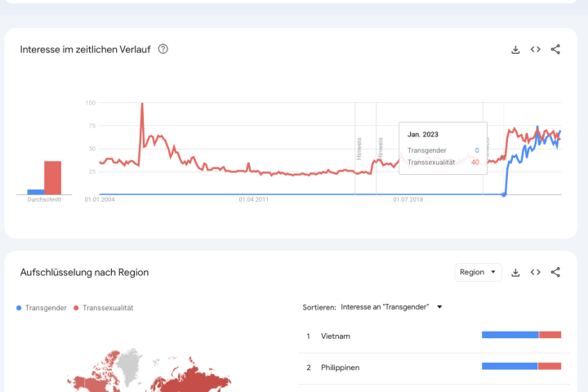Image resolution: width=588 pixels, height=392 pixels.
Task: Click the red Transsexualität legend dot
Action: pyautogui.click(x=77, y=308)
